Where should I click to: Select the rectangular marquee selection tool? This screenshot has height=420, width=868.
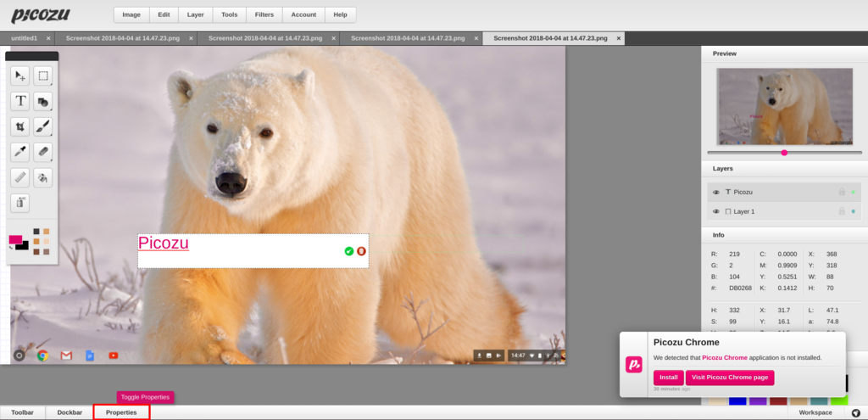pos(42,76)
